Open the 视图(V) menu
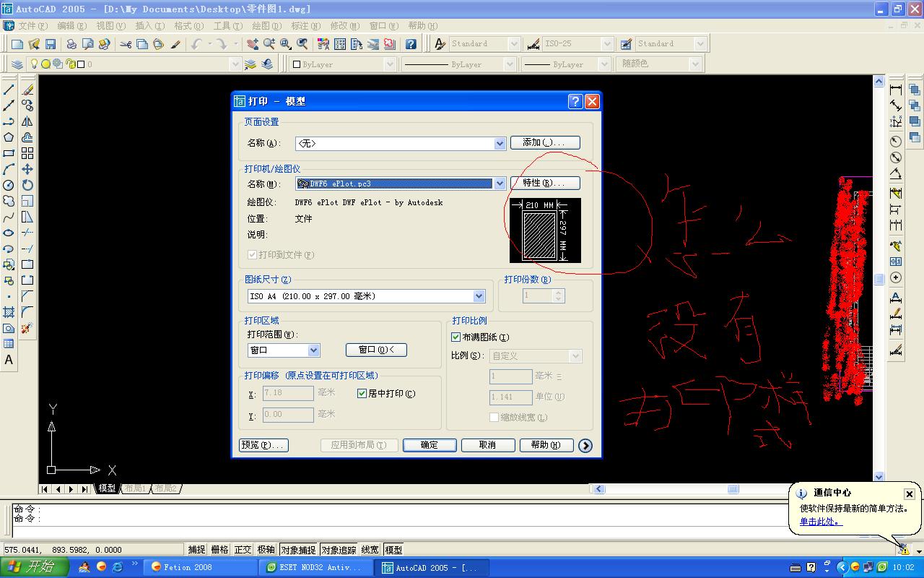Viewport: 924px width, 578px height. (x=110, y=26)
